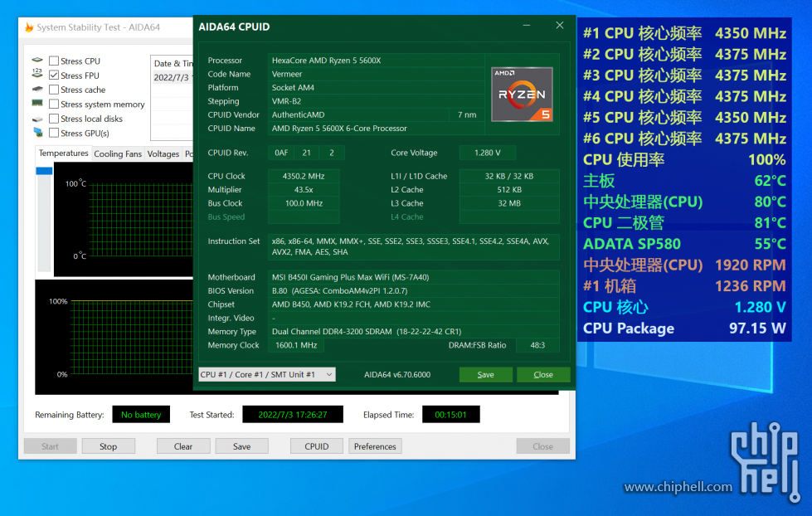
Task: Enable the Stress system memory checkbox
Action: click(x=54, y=105)
